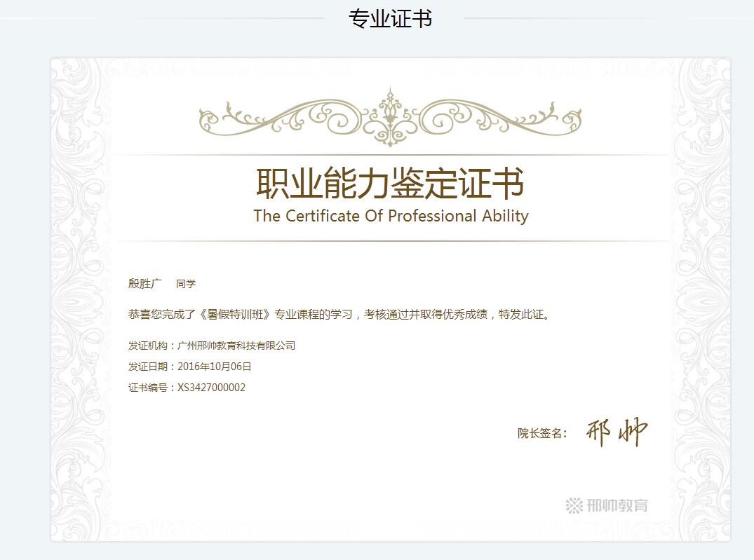Click the 职业能力鉴定证书 title
Screen dimensions: 754x560
[x=390, y=183]
